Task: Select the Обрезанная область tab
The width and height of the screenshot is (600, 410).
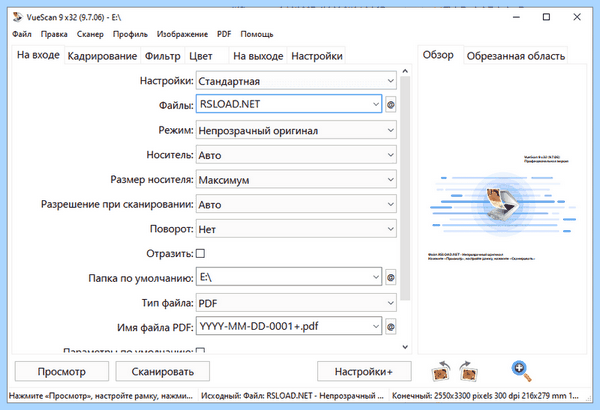Action: [x=515, y=56]
